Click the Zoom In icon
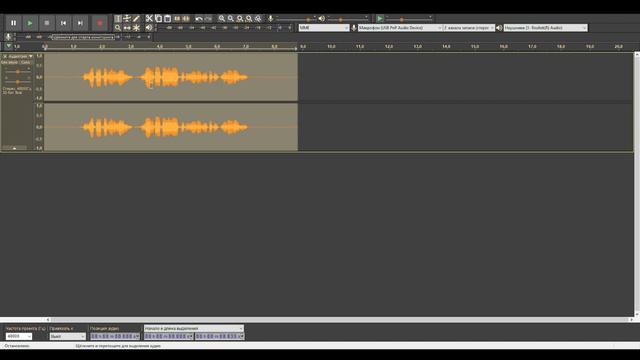The width and height of the screenshot is (640, 360). 222,18
